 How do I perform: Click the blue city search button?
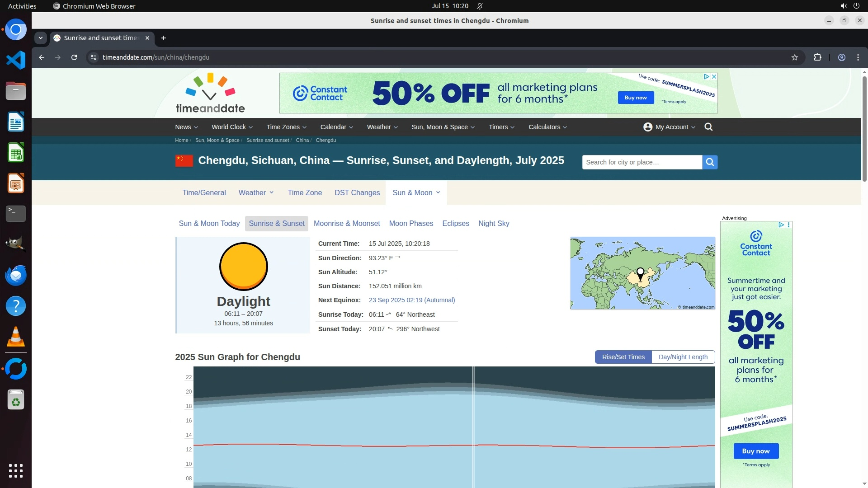pos(710,162)
